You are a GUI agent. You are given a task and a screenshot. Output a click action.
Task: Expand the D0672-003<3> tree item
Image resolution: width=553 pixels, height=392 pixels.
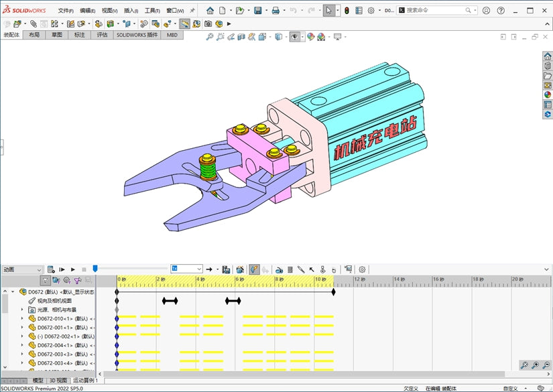[x=22, y=354]
